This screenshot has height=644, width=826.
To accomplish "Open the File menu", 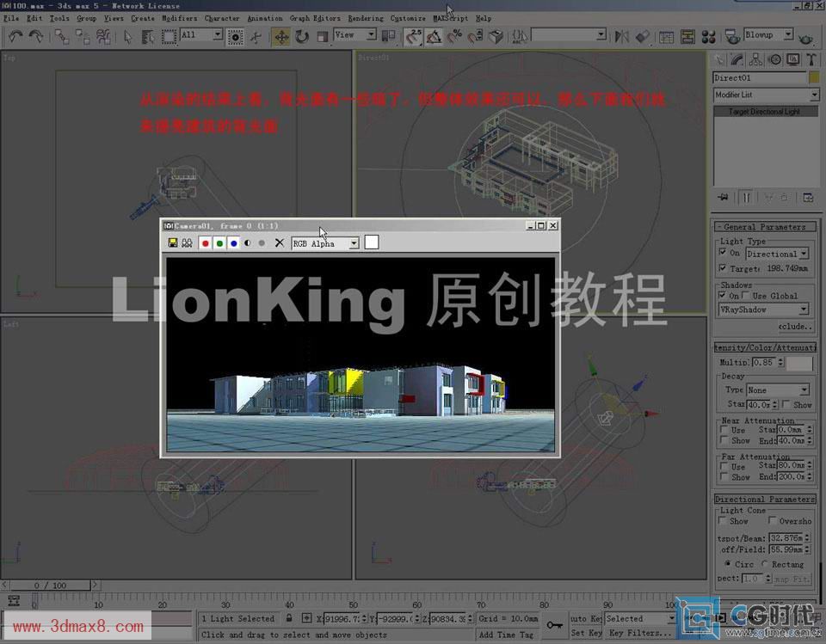I will click(x=11, y=18).
